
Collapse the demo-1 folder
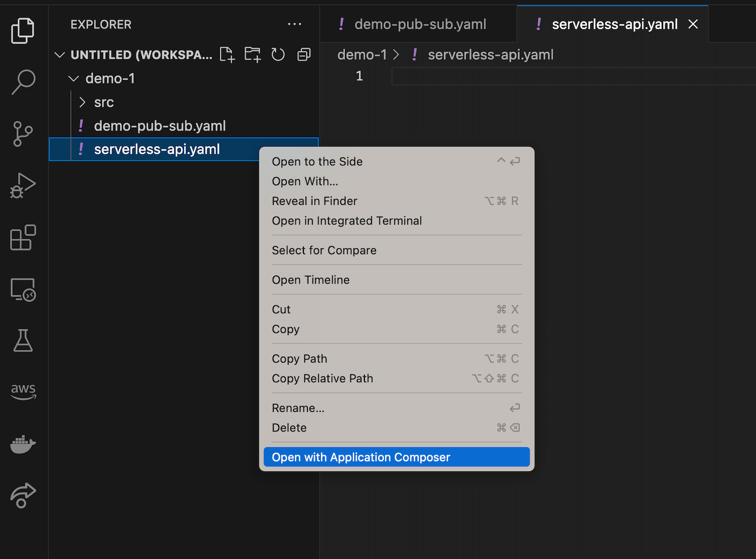(74, 79)
